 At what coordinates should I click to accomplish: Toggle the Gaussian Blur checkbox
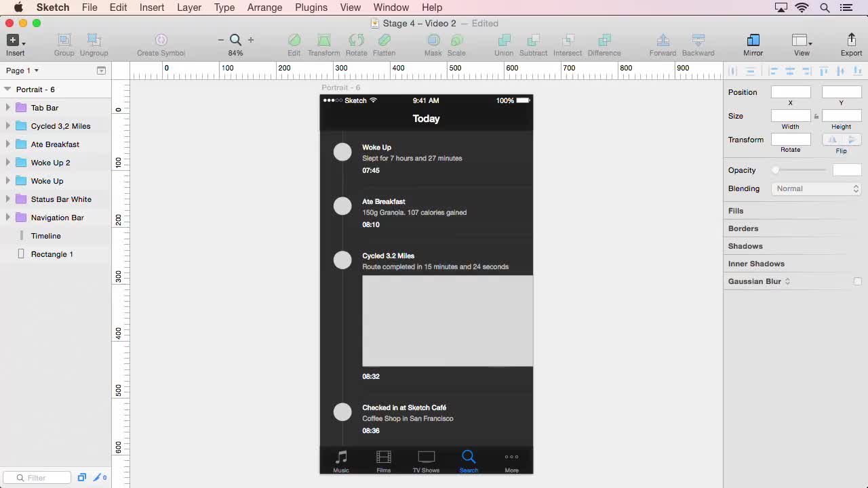tap(857, 281)
